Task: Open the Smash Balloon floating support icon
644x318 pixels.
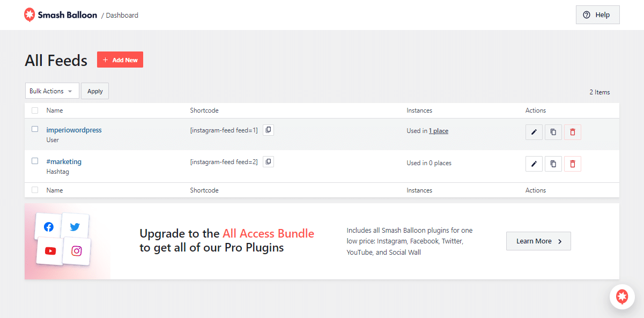Action: pos(622,296)
